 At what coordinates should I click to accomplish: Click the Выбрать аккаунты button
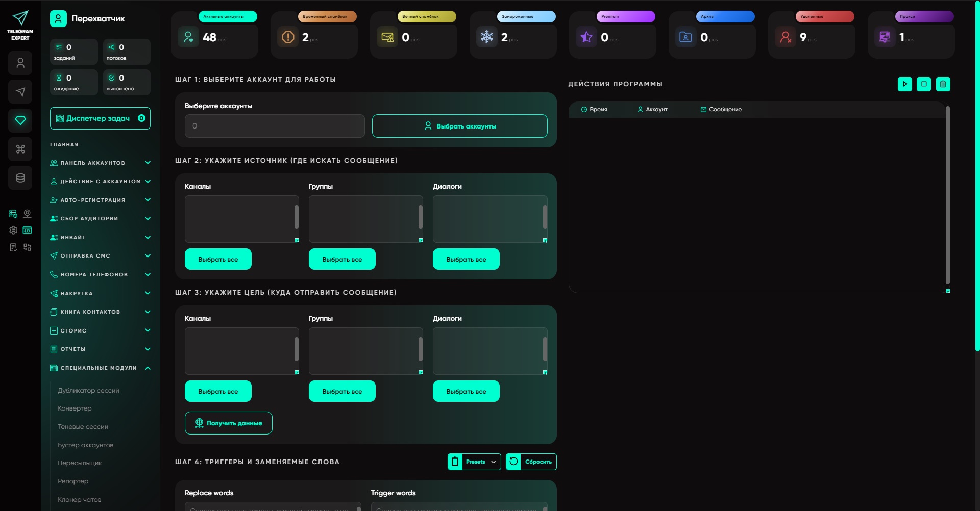coord(460,126)
